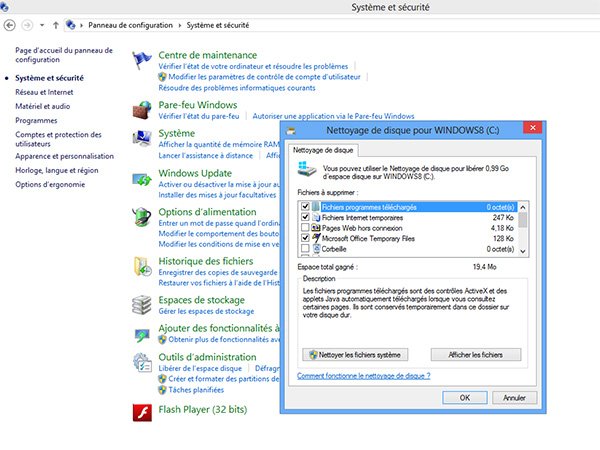
Task: Click the Windows drive icon in dialog
Action: tap(307, 170)
